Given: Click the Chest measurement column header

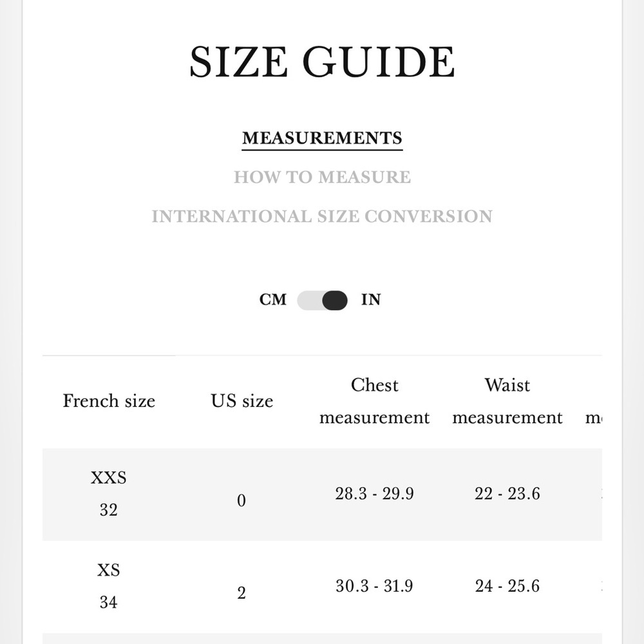Looking at the screenshot, I should 375,401.
